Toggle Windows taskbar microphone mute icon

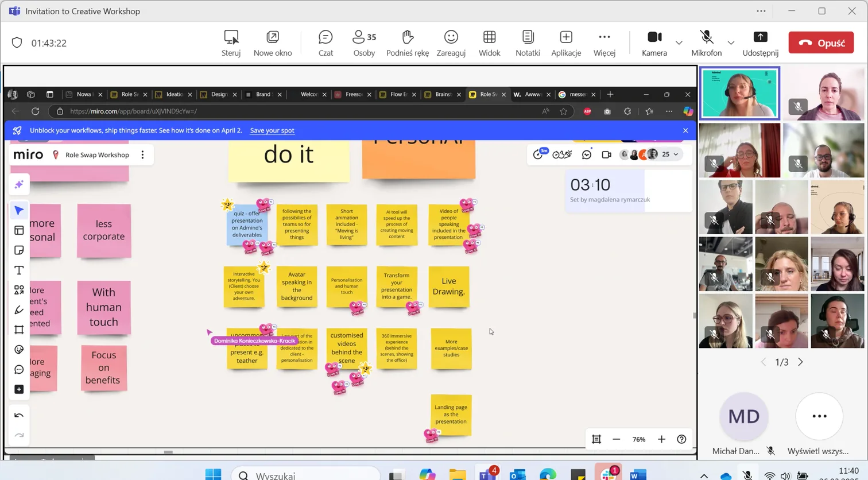pos(747,475)
